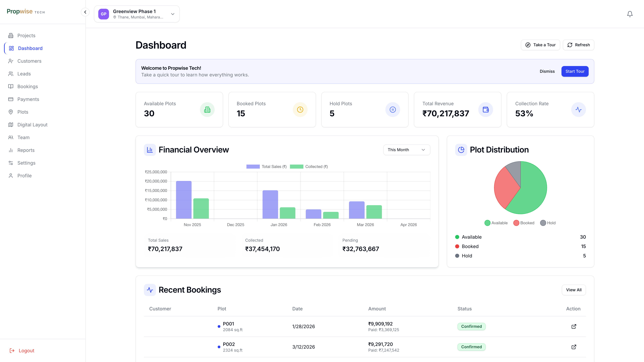Click the Collected value ₹37,454,170
This screenshot has height=362, width=644.
[x=262, y=249]
